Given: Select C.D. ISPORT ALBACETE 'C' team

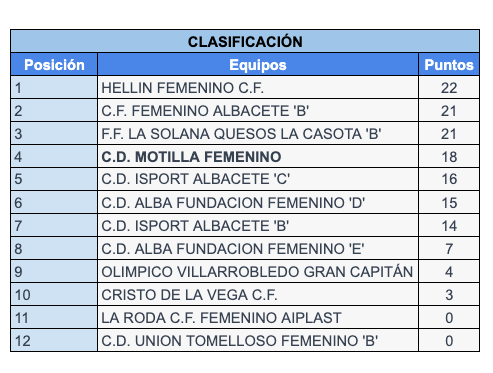Looking at the screenshot, I should pyautogui.click(x=196, y=179).
